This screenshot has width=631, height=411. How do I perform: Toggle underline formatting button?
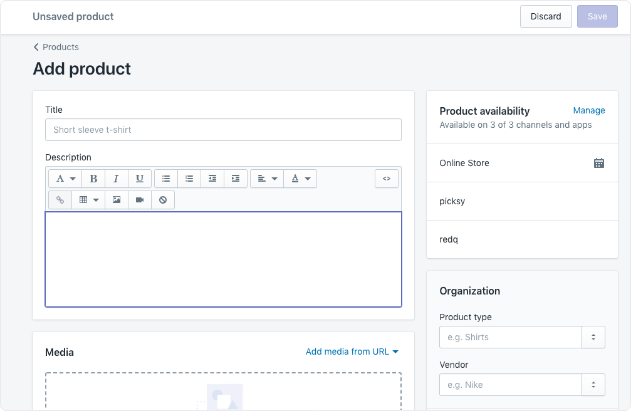click(x=140, y=179)
